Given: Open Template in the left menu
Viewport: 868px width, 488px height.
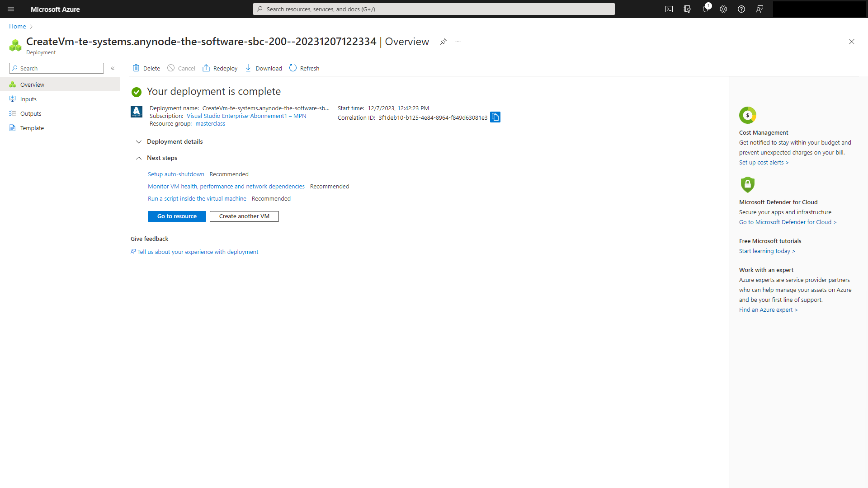Looking at the screenshot, I should pyautogui.click(x=60, y=128).
